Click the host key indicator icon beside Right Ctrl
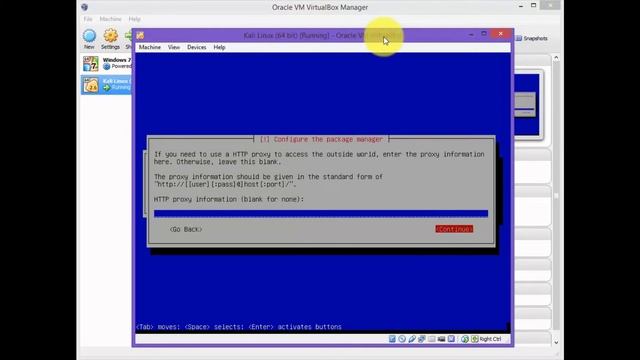 click(475, 339)
